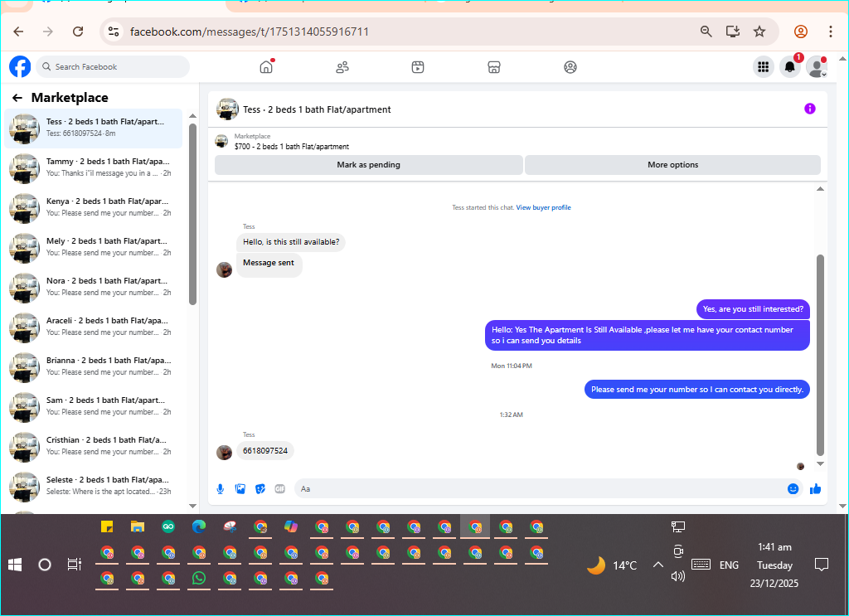Viewport: 849px width, 616px height.
Task: Open the Facebook menu grid icon
Action: [x=763, y=66]
